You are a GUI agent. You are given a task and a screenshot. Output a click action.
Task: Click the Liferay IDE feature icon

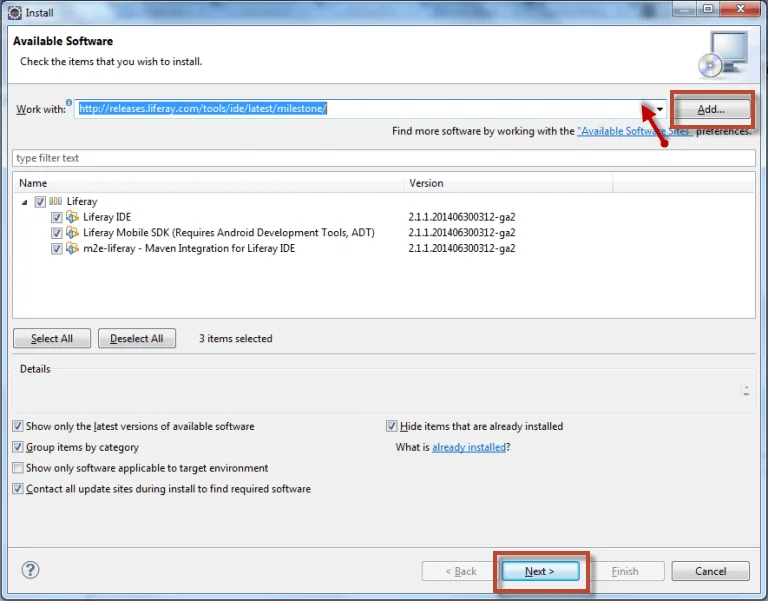coord(72,217)
